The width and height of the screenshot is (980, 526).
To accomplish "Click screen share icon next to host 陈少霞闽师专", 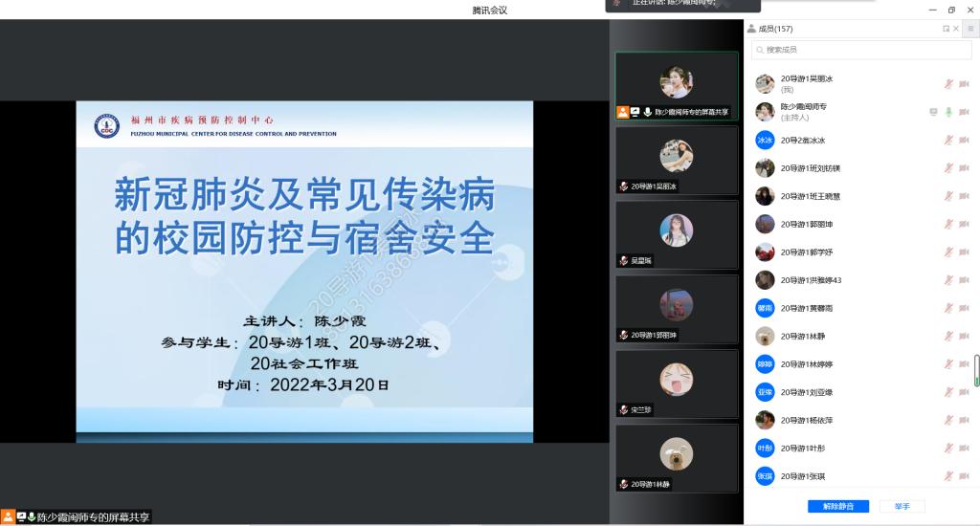I will pyautogui.click(x=933, y=112).
